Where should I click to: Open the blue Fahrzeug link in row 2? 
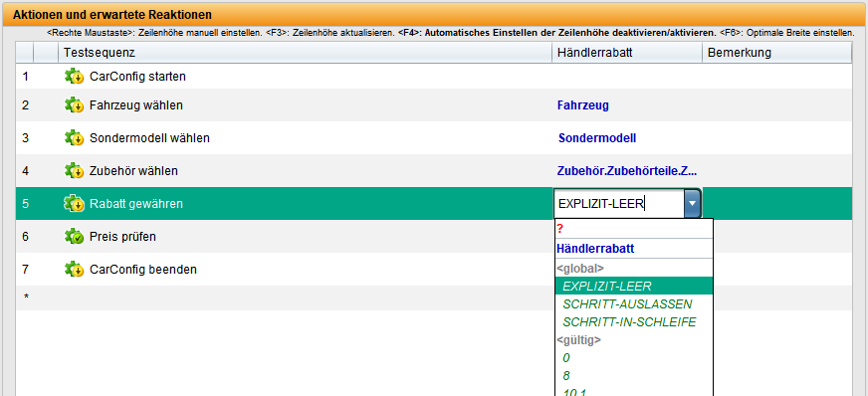(x=583, y=105)
